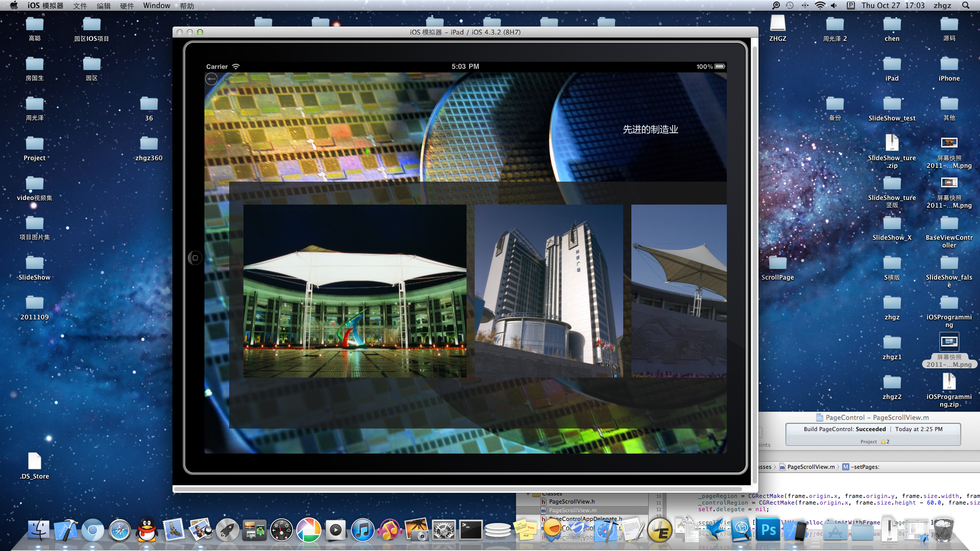
Task: Click the project warnings indicator in Xcode
Action: tap(885, 442)
